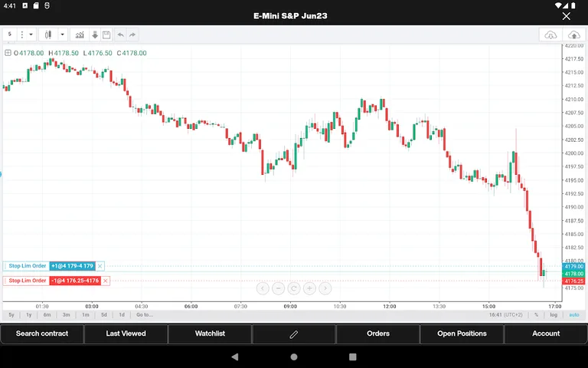Cancel the blue buy Stop Lim Order
588x368 pixels.
pyautogui.click(x=100, y=266)
